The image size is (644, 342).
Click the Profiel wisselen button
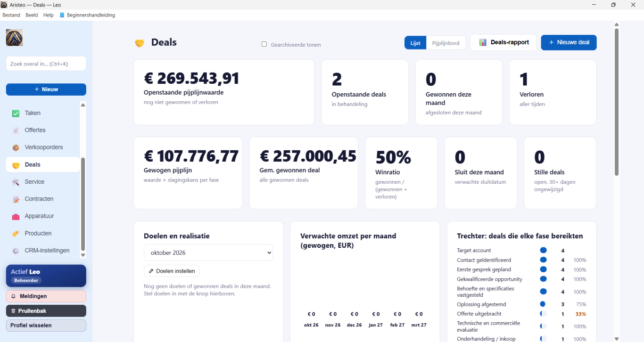(46, 326)
